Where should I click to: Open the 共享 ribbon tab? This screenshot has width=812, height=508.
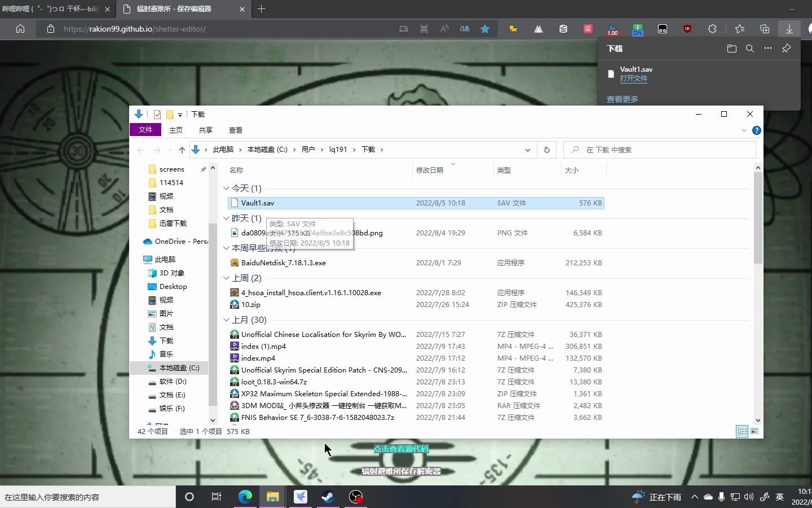206,130
